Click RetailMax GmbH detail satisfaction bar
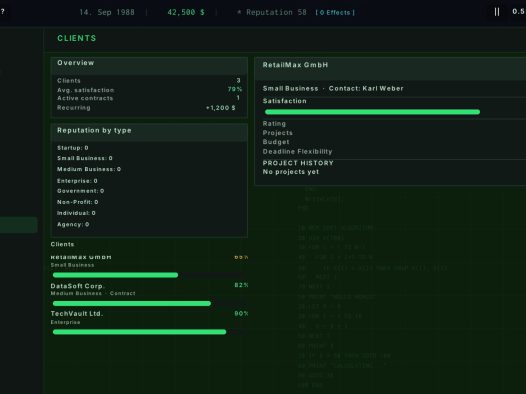The width and height of the screenshot is (526, 394). click(x=372, y=112)
